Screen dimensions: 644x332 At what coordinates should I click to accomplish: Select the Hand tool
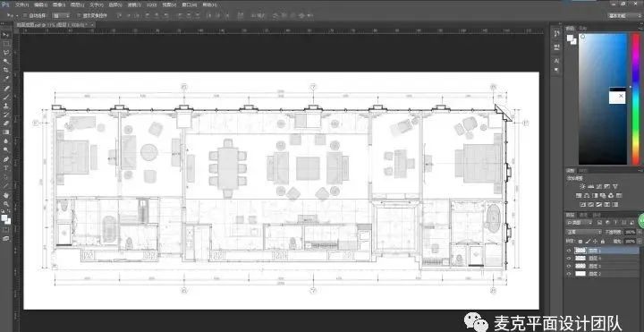pyautogui.click(x=5, y=195)
